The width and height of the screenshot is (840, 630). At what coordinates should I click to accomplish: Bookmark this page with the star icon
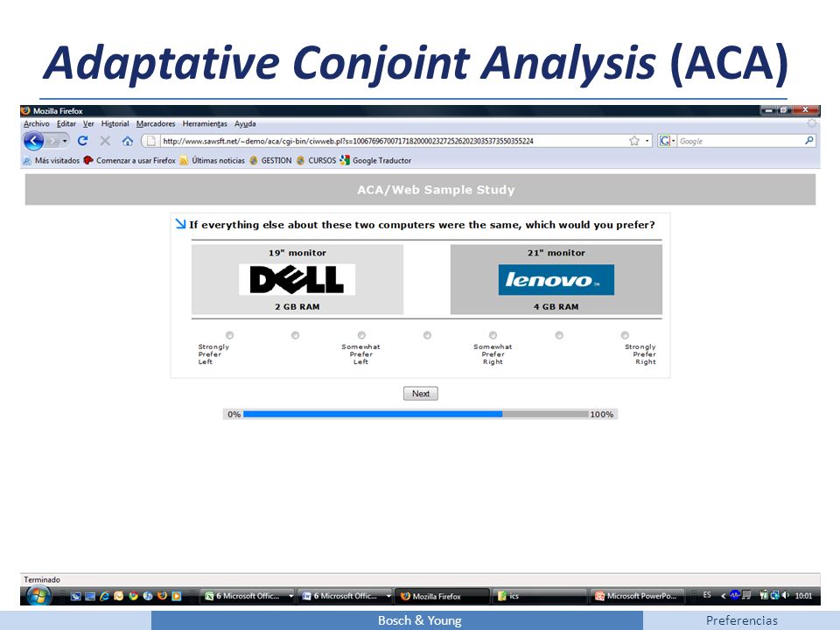[x=634, y=141]
